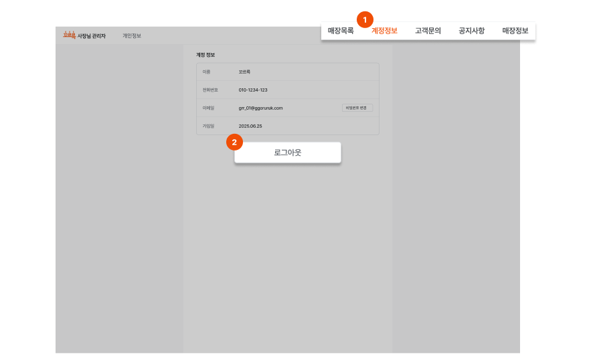Click the 꼬르륵 logo icon
The height and width of the screenshot is (364, 591).
70,35
